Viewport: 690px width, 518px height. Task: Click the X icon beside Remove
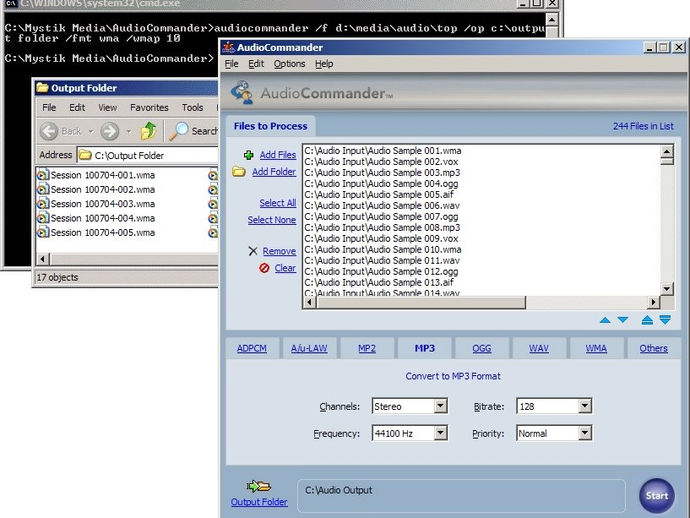tap(253, 251)
